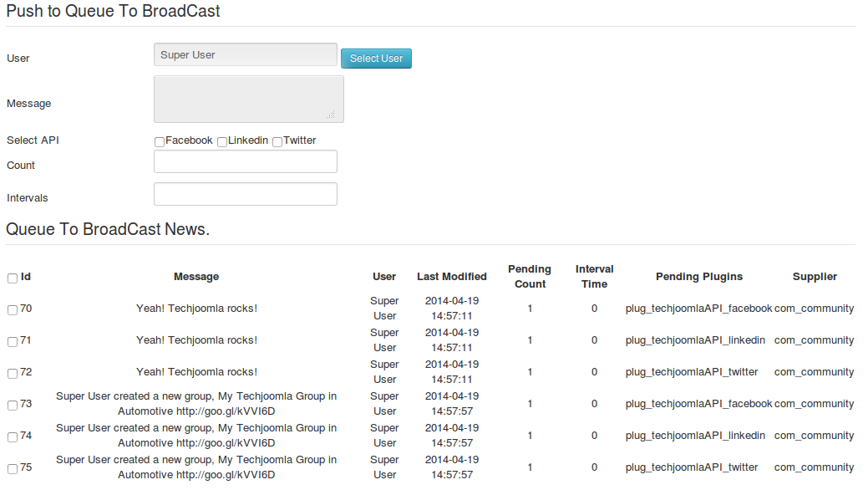Focus the Message text area

click(248, 99)
